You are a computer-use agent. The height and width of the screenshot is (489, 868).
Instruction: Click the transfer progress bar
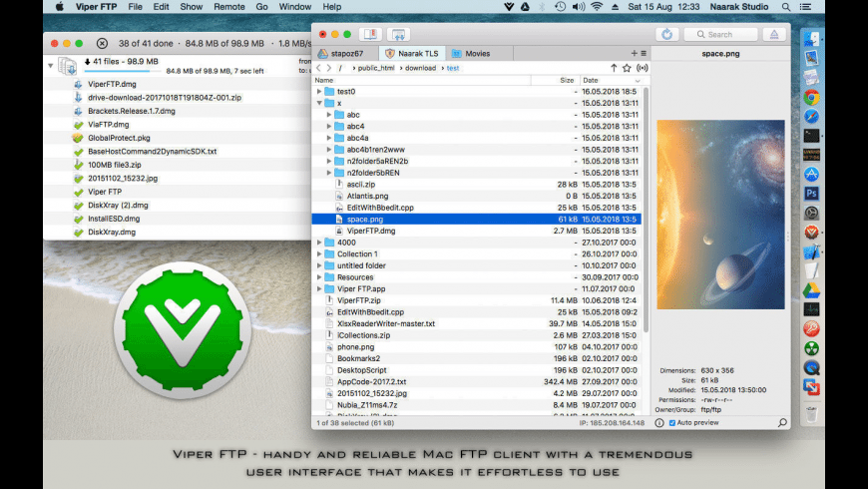click(123, 71)
